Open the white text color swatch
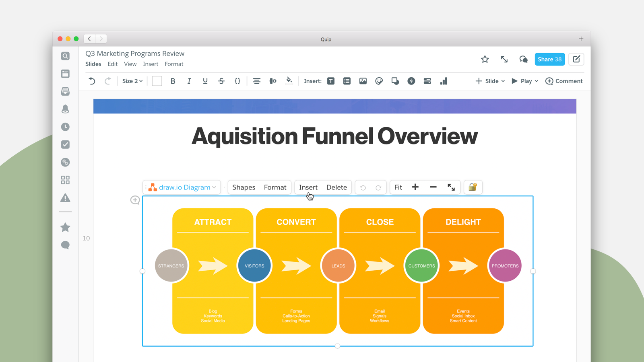 [x=157, y=81]
